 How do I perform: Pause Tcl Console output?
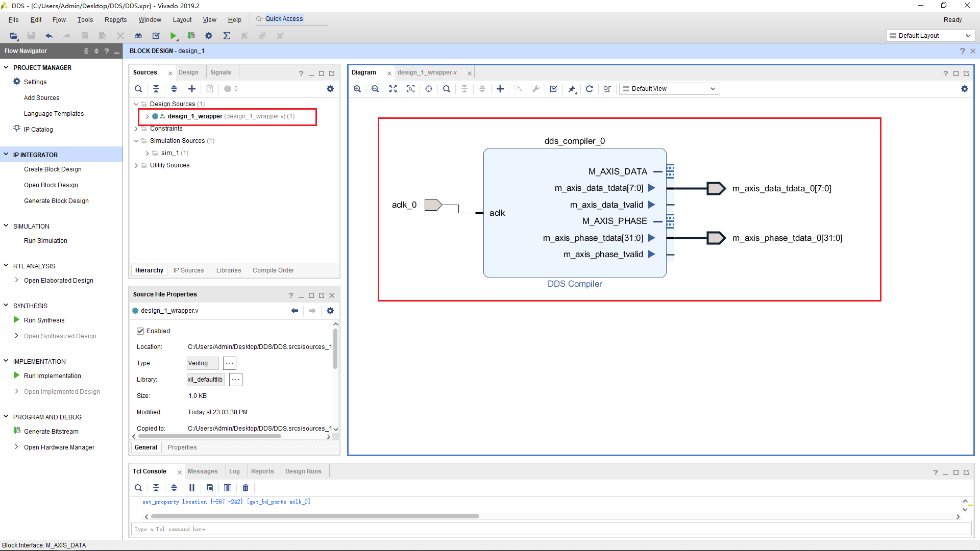pyautogui.click(x=192, y=488)
